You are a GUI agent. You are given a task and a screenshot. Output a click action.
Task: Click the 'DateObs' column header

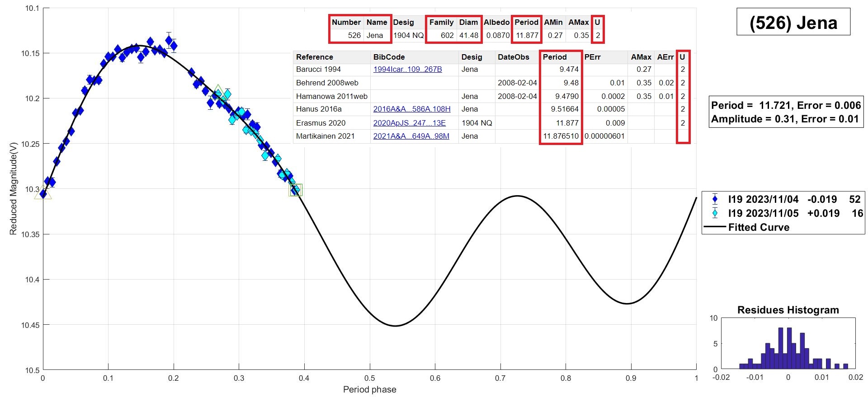(x=513, y=57)
